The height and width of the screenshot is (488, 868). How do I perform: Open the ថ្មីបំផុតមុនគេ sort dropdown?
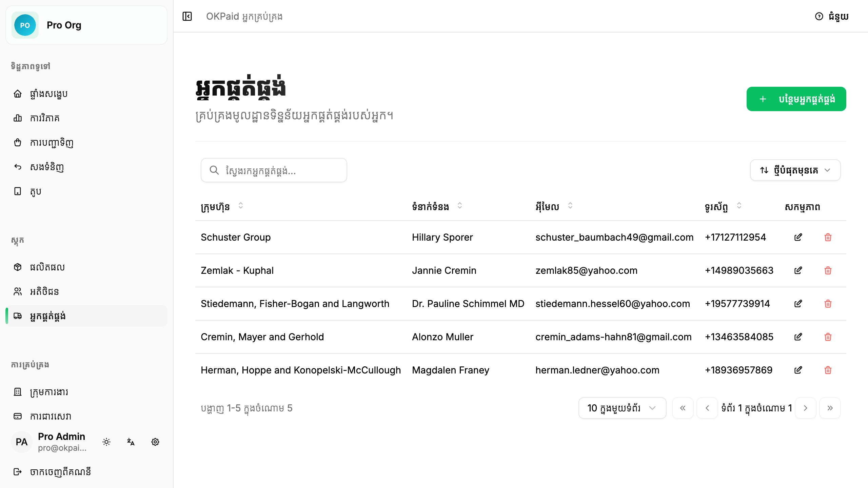click(795, 170)
